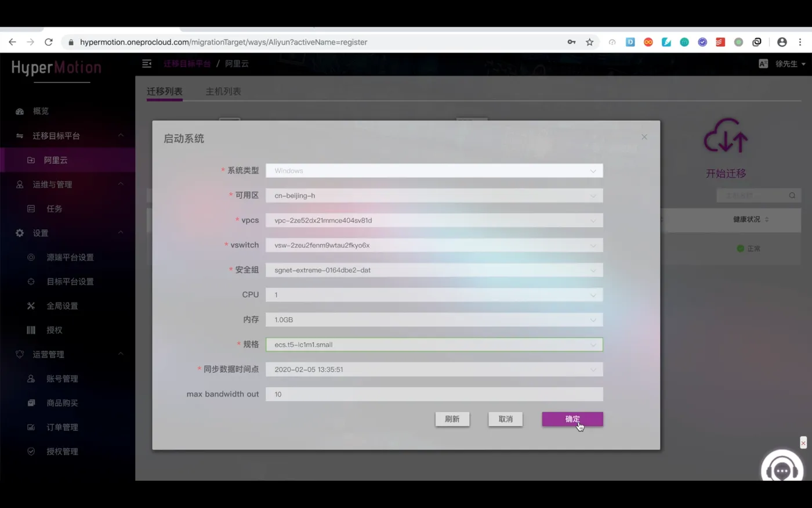812x508 pixels.
Task: Close the 启动系统 dialog with X
Action: (x=644, y=137)
